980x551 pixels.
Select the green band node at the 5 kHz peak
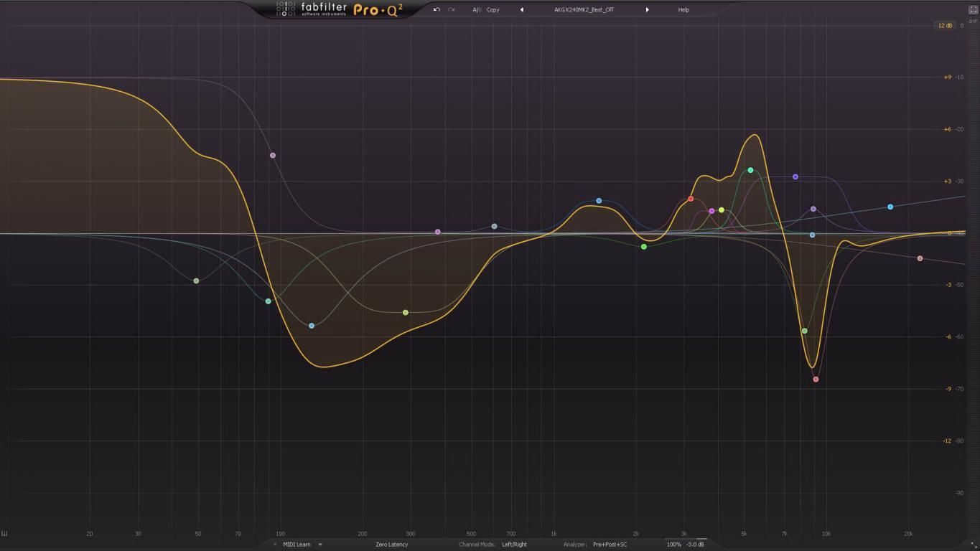pyautogui.click(x=751, y=171)
